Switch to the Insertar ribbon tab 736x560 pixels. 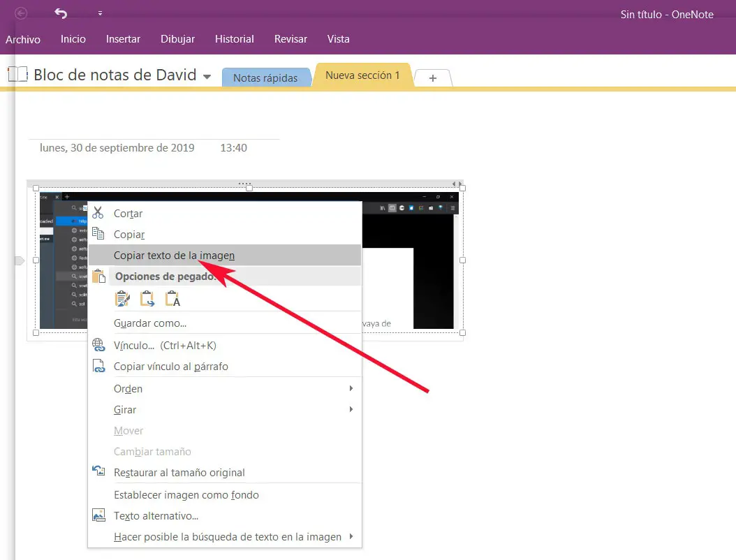123,39
